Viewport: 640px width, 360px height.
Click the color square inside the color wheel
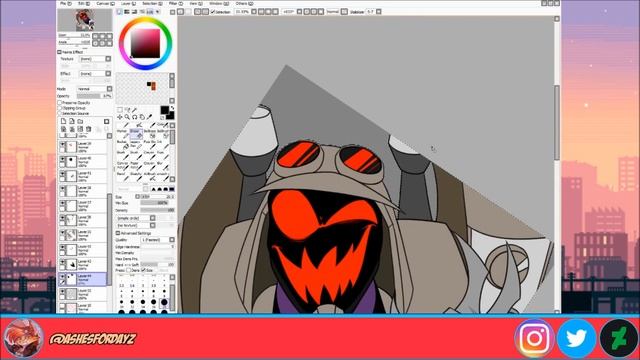click(x=145, y=44)
